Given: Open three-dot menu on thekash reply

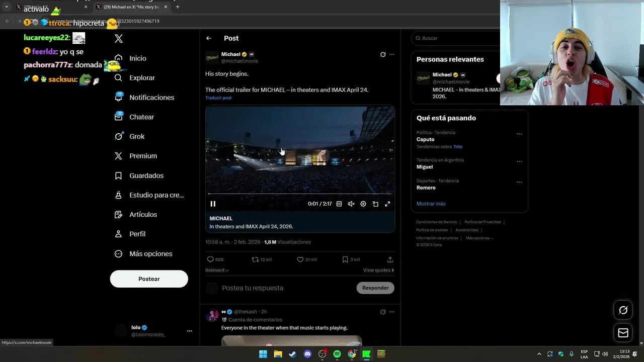Looking at the screenshot, I should pyautogui.click(x=392, y=312).
